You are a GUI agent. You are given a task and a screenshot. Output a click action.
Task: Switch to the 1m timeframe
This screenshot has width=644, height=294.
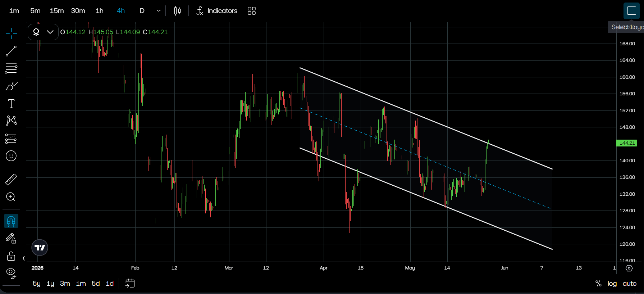pos(14,11)
